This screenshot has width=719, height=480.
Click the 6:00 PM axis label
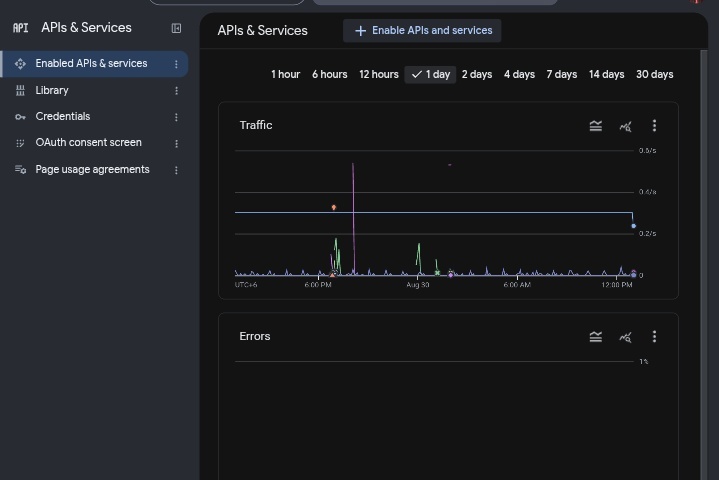(x=318, y=285)
